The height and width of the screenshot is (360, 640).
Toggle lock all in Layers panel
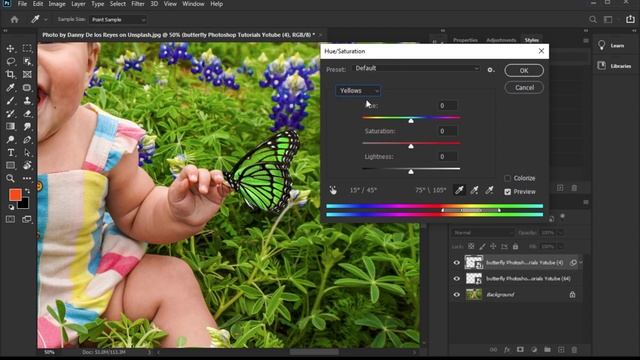pos(516,246)
